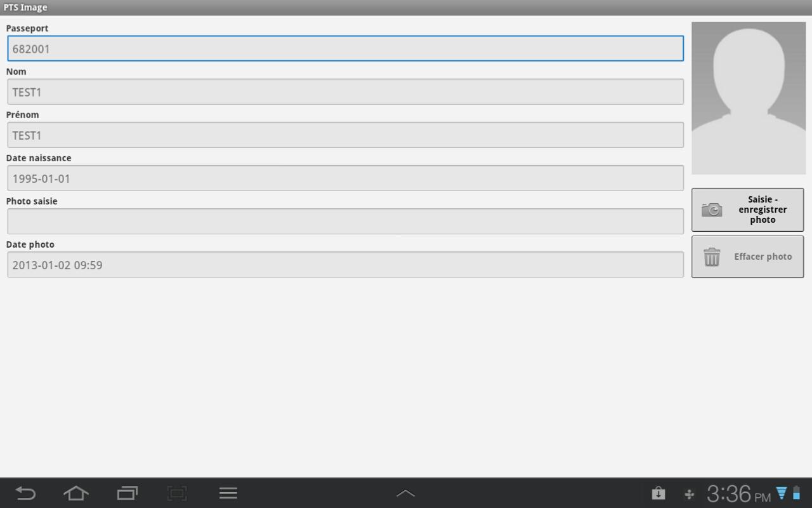Tap the screenshot capture icon in navigation bar
The image size is (812, 508).
(x=177, y=493)
